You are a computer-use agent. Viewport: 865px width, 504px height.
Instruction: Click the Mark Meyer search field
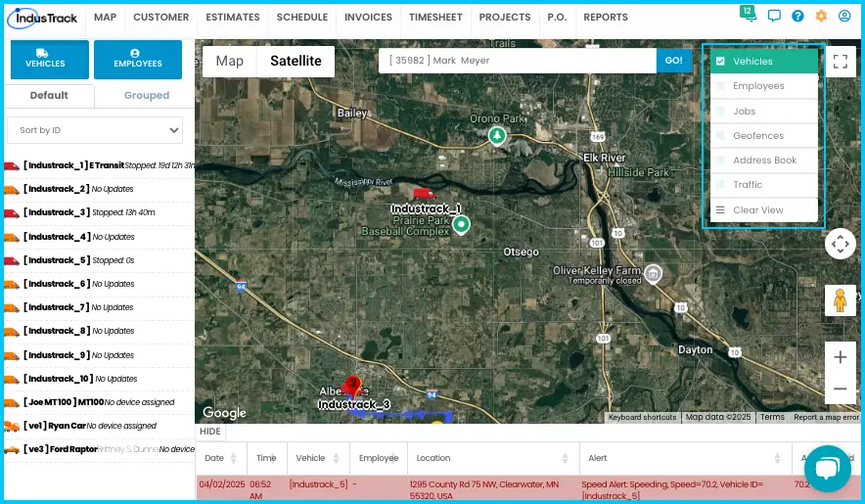pyautogui.click(x=518, y=61)
